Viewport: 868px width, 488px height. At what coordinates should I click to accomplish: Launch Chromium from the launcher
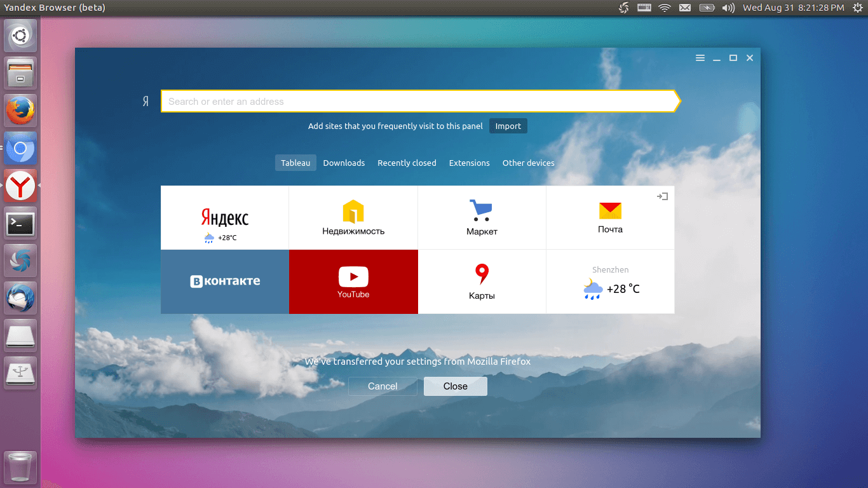pyautogui.click(x=20, y=148)
